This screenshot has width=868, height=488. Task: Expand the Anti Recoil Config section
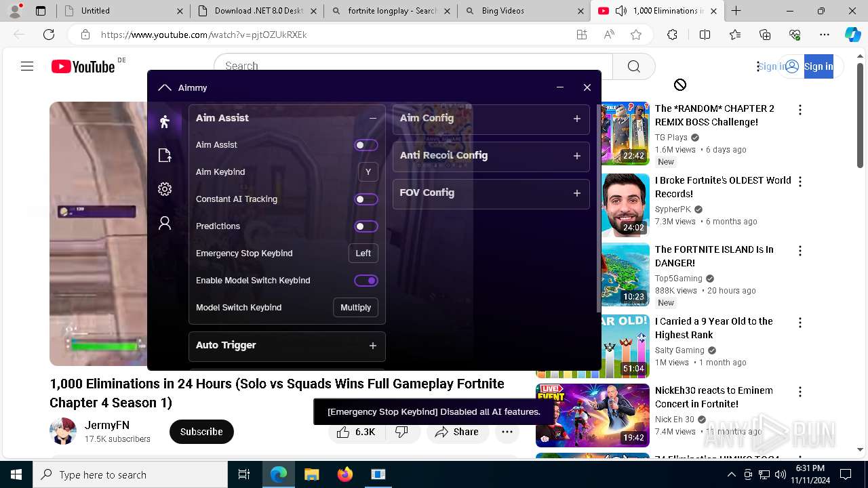tap(577, 156)
